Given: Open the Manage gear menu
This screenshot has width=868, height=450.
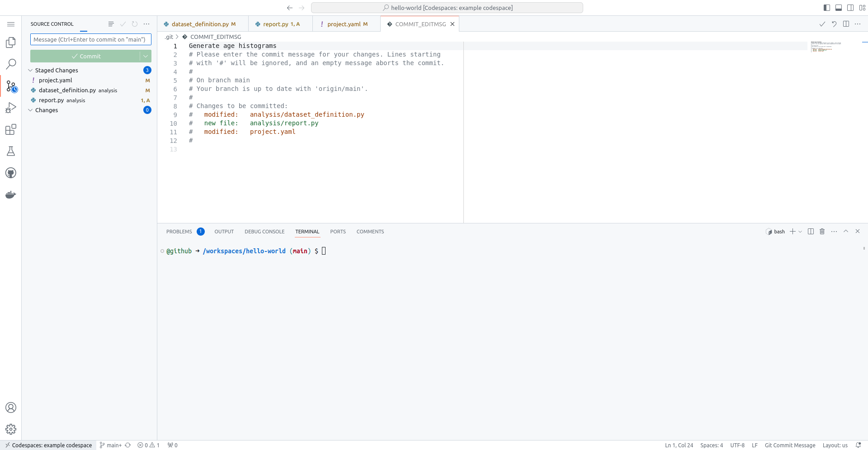Looking at the screenshot, I should (11, 429).
